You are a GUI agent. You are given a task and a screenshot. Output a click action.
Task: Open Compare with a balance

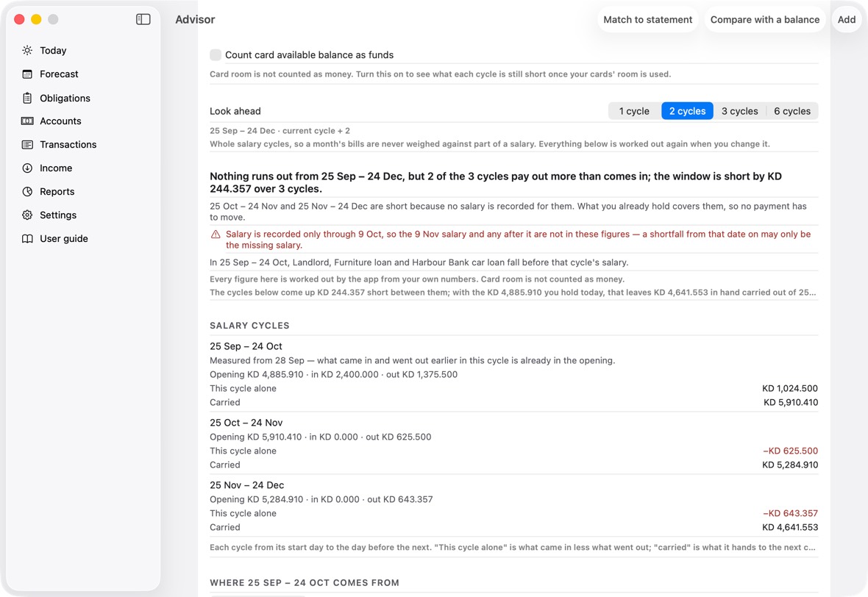(x=764, y=19)
